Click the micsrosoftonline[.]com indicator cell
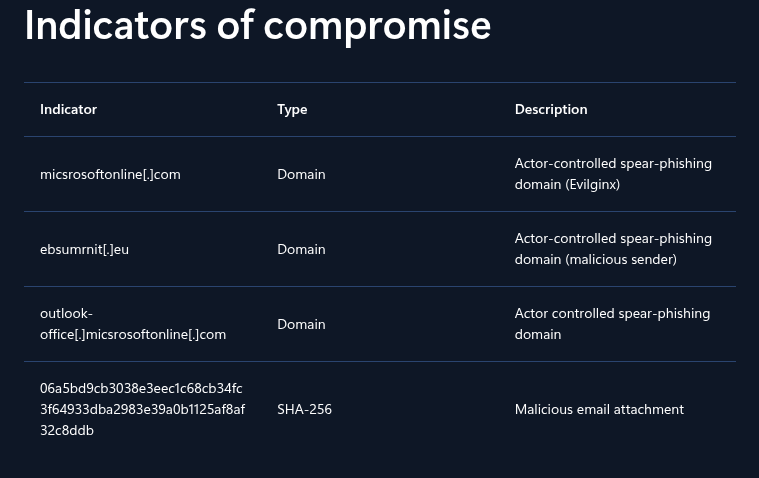 pyautogui.click(x=110, y=174)
